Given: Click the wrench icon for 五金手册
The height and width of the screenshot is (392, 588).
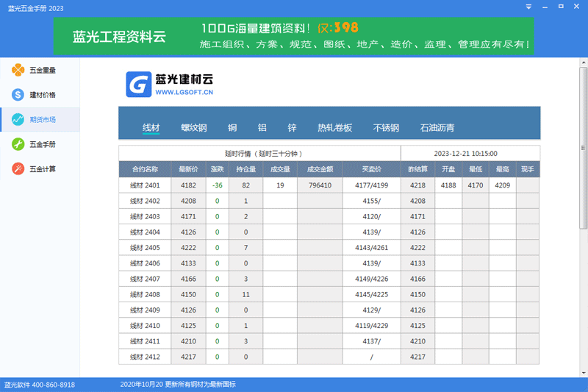Looking at the screenshot, I should point(18,144).
